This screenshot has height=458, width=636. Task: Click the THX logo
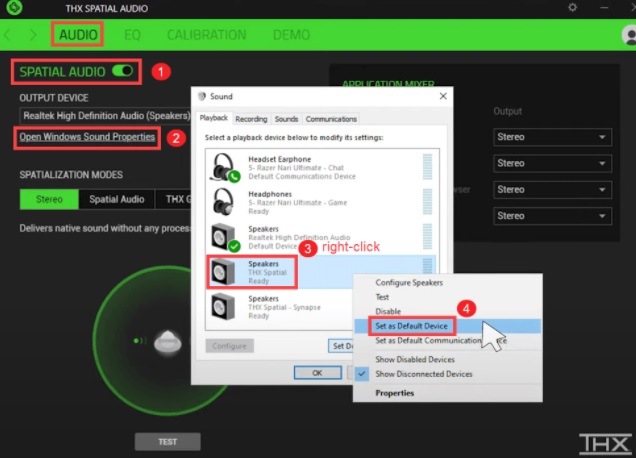[606, 443]
